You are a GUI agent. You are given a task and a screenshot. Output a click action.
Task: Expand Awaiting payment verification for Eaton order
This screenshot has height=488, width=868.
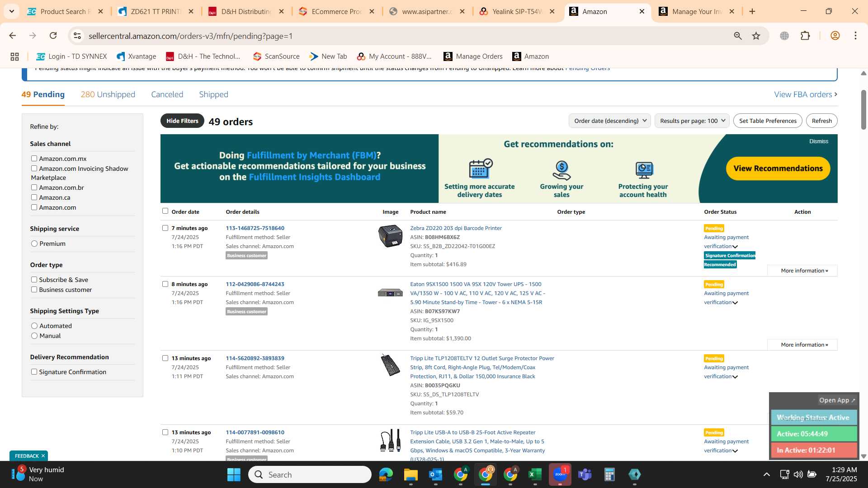coord(735,303)
